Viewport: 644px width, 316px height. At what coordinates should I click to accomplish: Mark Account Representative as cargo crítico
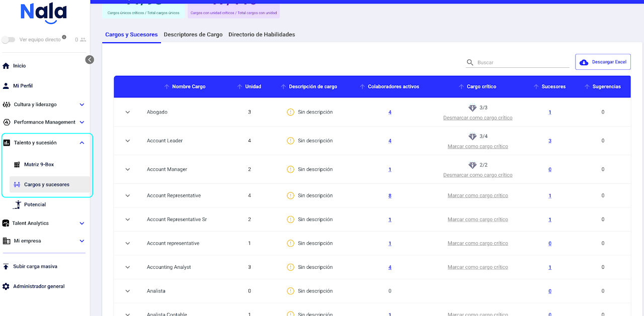point(477,196)
